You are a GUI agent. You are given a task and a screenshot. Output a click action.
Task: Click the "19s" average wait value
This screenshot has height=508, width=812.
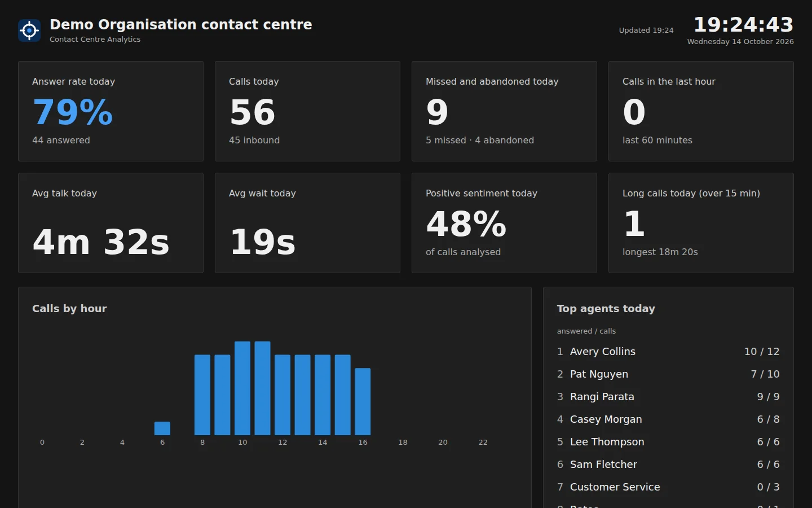(262, 242)
